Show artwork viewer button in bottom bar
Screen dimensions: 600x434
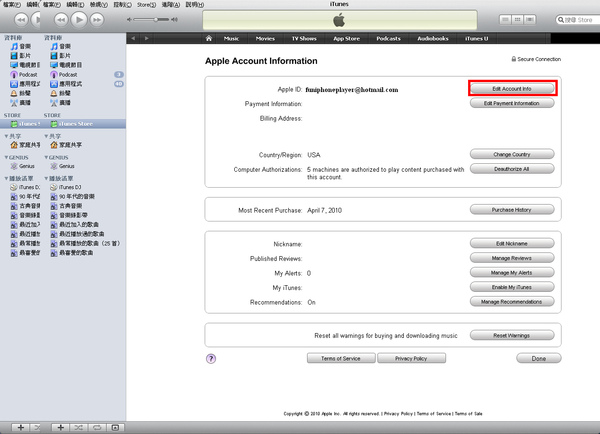click(115, 427)
